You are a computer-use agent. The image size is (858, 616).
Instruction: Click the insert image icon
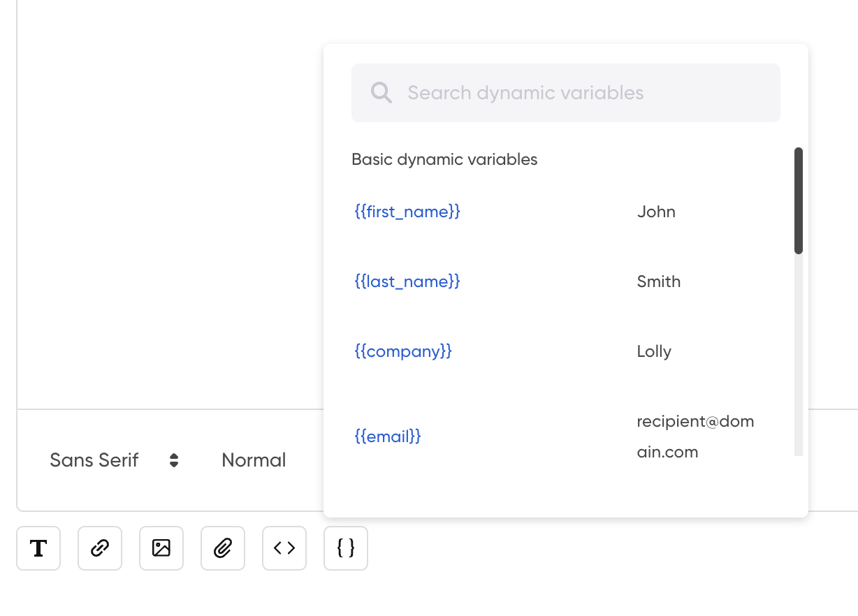161,548
